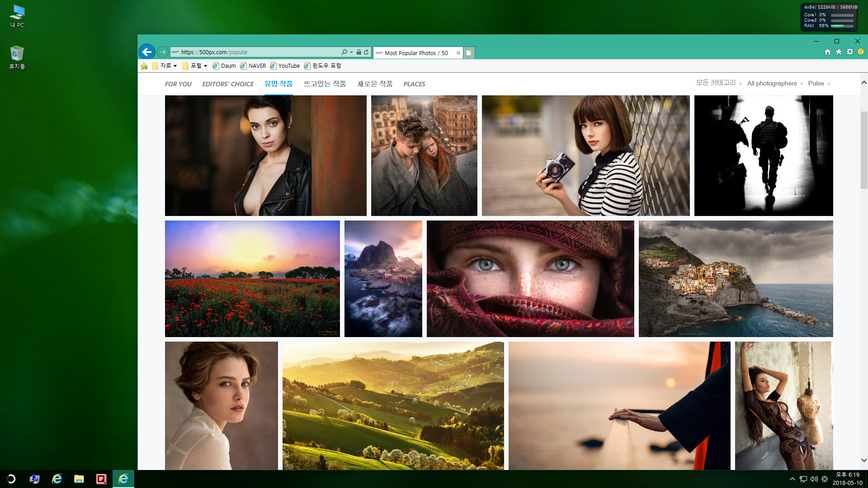The image size is (868, 488).
Task: Open the 휴지통 recycle bin icon
Action: tap(17, 57)
